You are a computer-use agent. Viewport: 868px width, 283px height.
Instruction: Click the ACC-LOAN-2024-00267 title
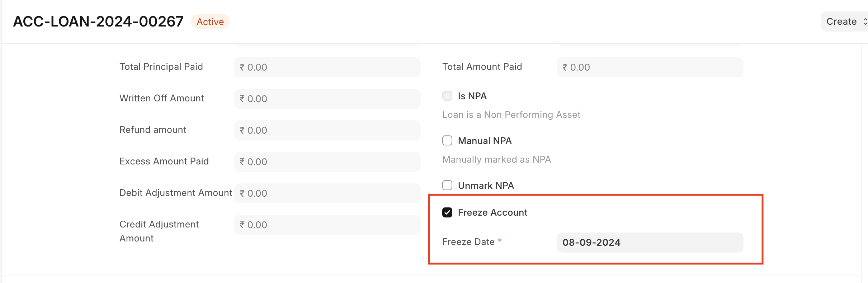click(98, 21)
